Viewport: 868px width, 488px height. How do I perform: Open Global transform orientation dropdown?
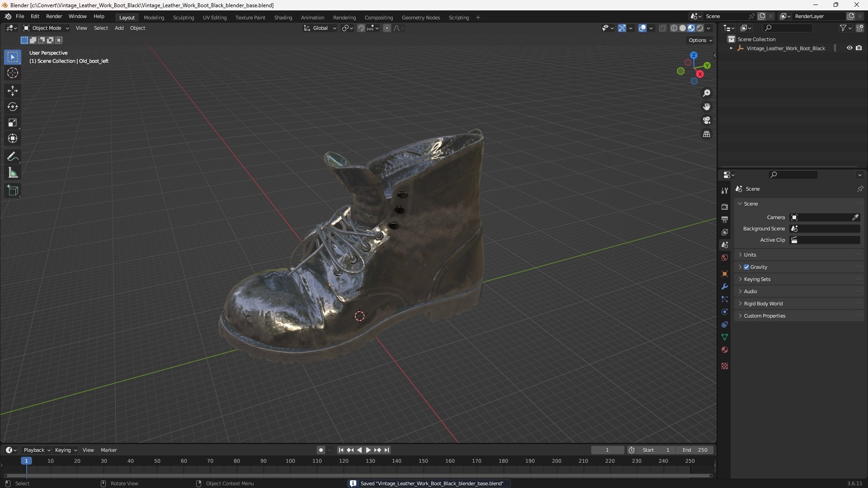click(320, 28)
